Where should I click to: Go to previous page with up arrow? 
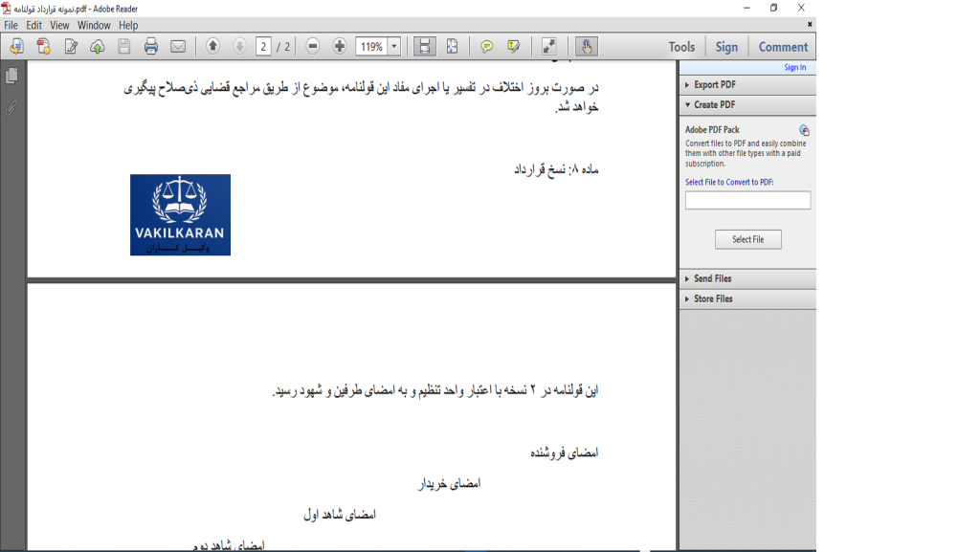tap(212, 46)
